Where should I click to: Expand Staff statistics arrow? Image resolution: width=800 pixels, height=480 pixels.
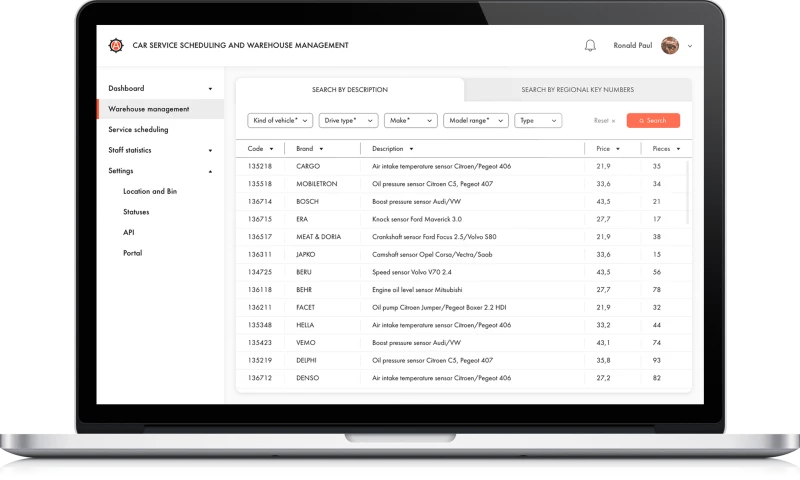[210, 150]
